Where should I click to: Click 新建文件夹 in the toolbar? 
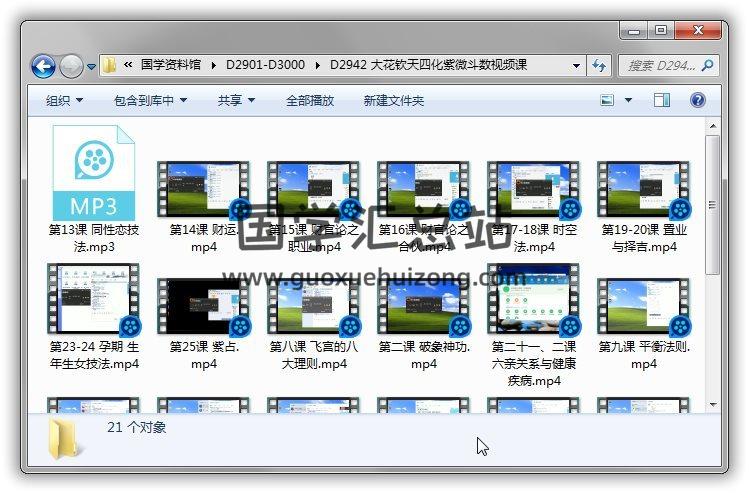click(x=394, y=100)
